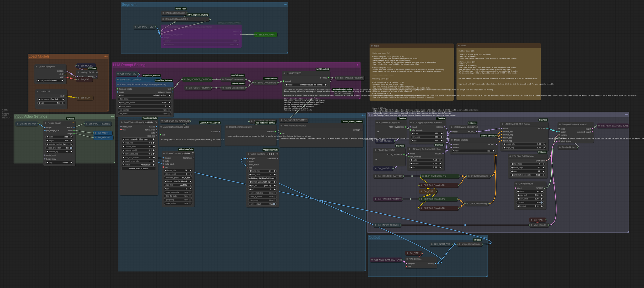Image resolution: width=644 pixels, height=288 pixels.
Task: Collapse the DisableNoise node via its dot
Action: tap(560, 147)
